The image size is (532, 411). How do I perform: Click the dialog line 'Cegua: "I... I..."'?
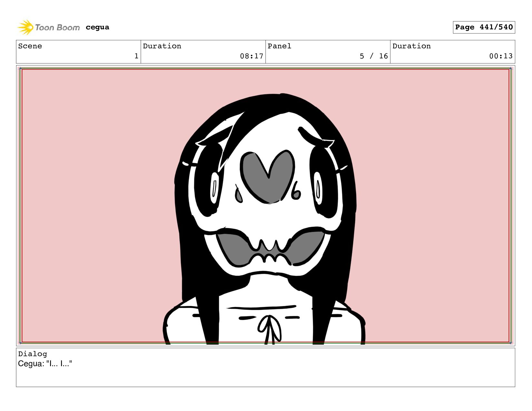tap(45, 364)
